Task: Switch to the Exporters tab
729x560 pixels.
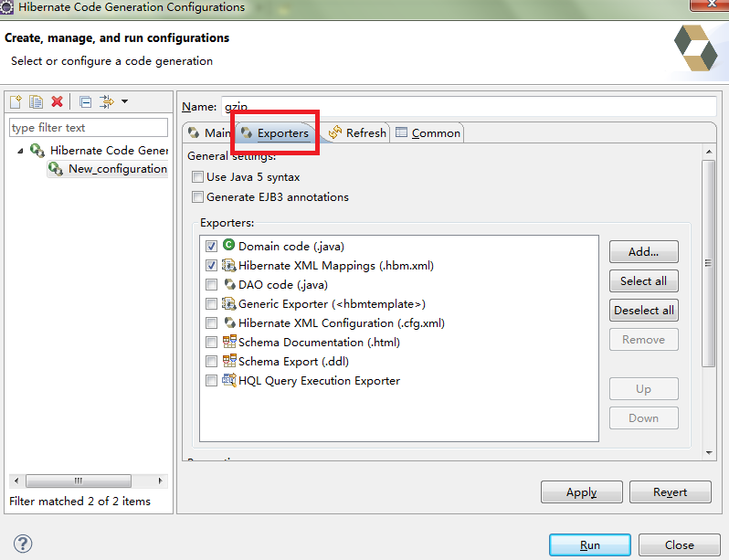Action: (x=276, y=133)
